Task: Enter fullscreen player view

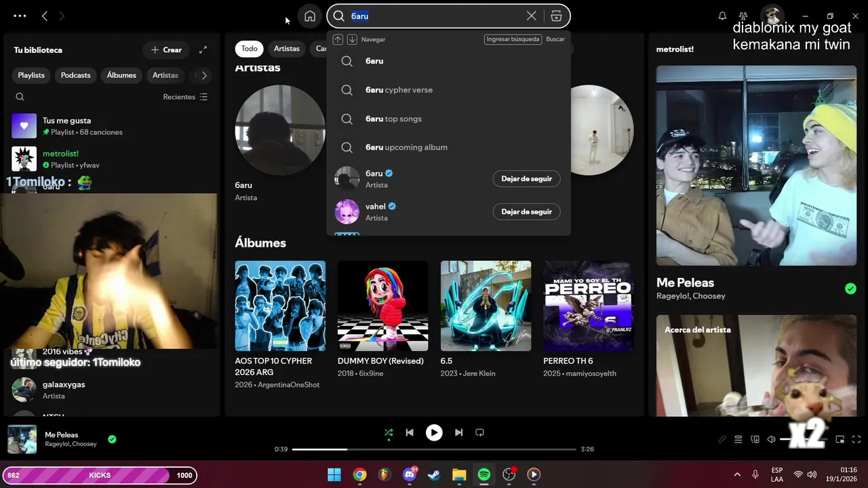Action: (x=856, y=439)
